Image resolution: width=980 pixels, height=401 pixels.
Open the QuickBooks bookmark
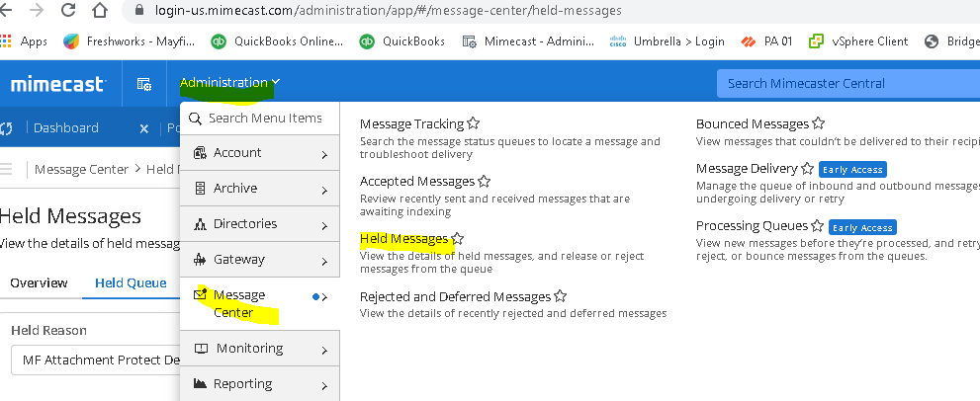coord(401,41)
